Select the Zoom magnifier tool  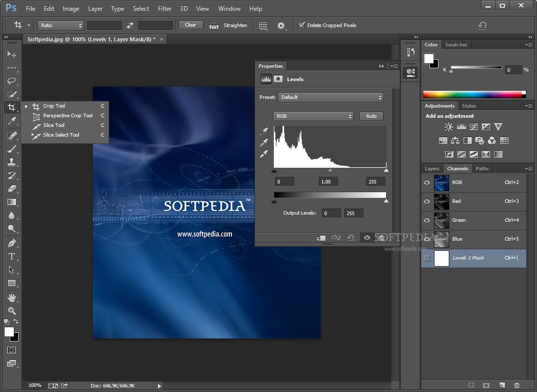point(12,311)
